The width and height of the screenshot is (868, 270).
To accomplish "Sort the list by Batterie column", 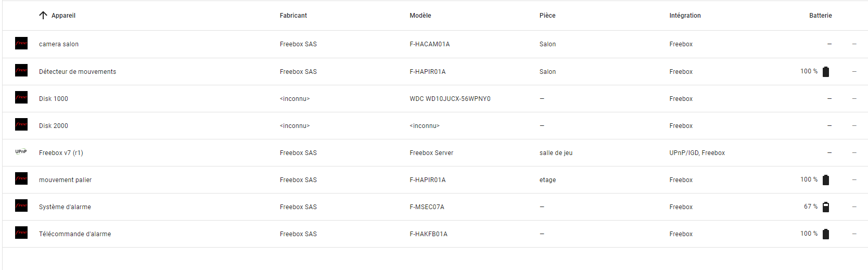I will pyautogui.click(x=820, y=16).
